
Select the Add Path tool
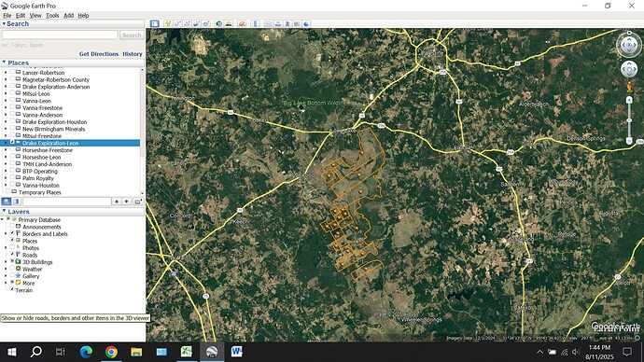188,24
